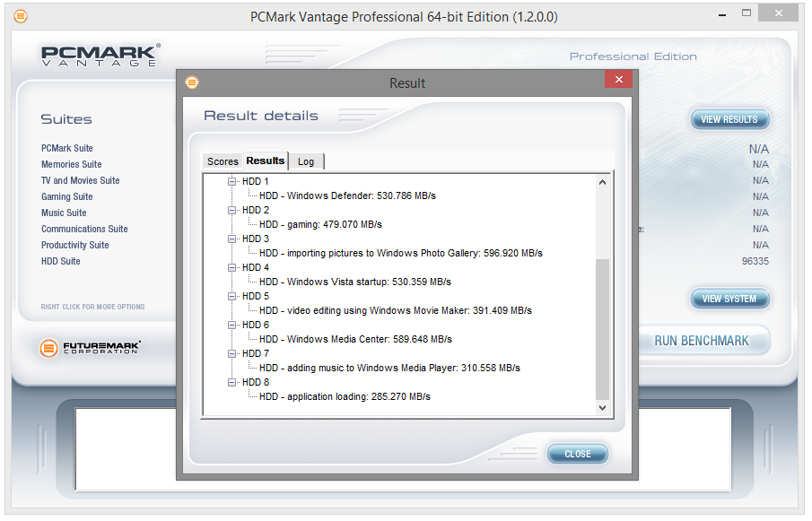The width and height of the screenshot is (812, 521).
Task: Maximize the PCMark Vantage window
Action: point(747,13)
